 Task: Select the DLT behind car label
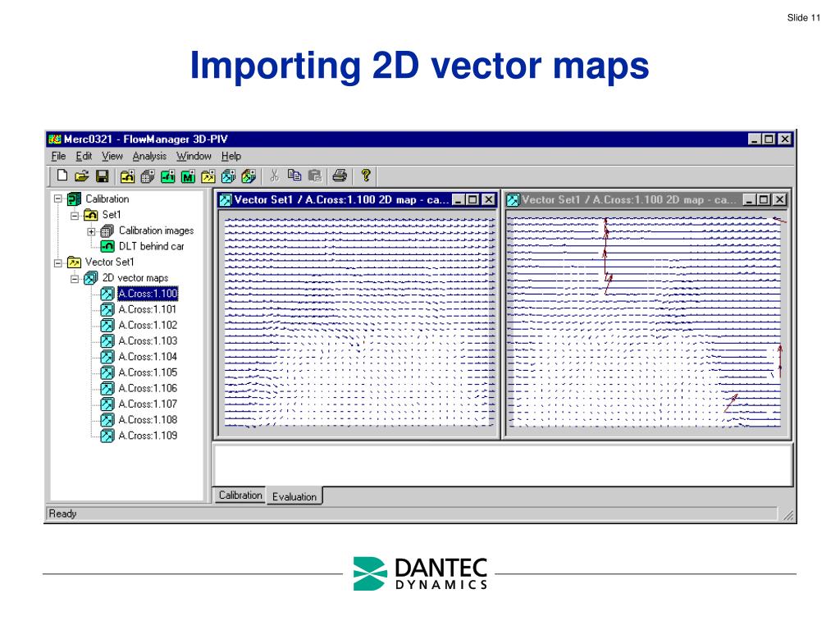(x=152, y=246)
